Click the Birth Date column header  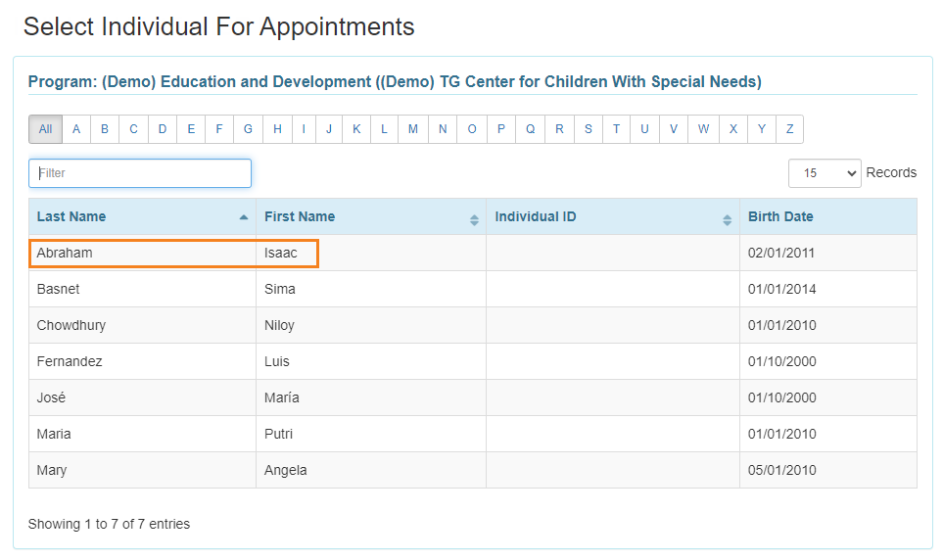point(780,217)
